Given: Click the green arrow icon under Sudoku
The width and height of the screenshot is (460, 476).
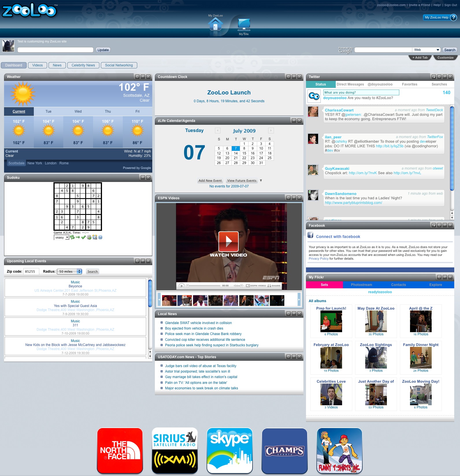Looking at the screenshot, I should tap(78, 237).
